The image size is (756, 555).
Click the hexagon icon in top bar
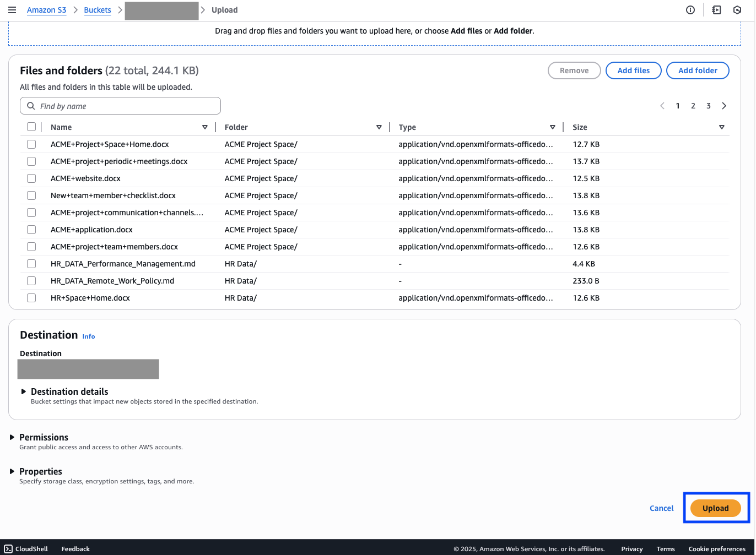(x=737, y=10)
